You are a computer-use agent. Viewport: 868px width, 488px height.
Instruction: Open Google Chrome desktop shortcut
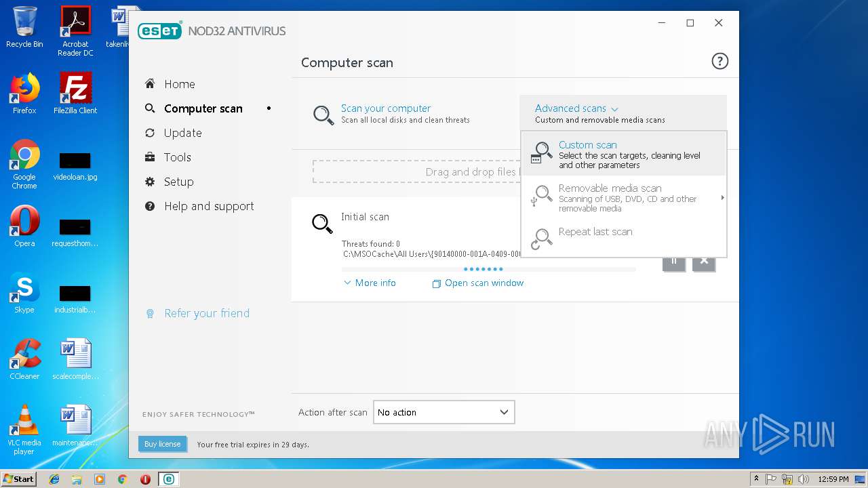(24, 164)
